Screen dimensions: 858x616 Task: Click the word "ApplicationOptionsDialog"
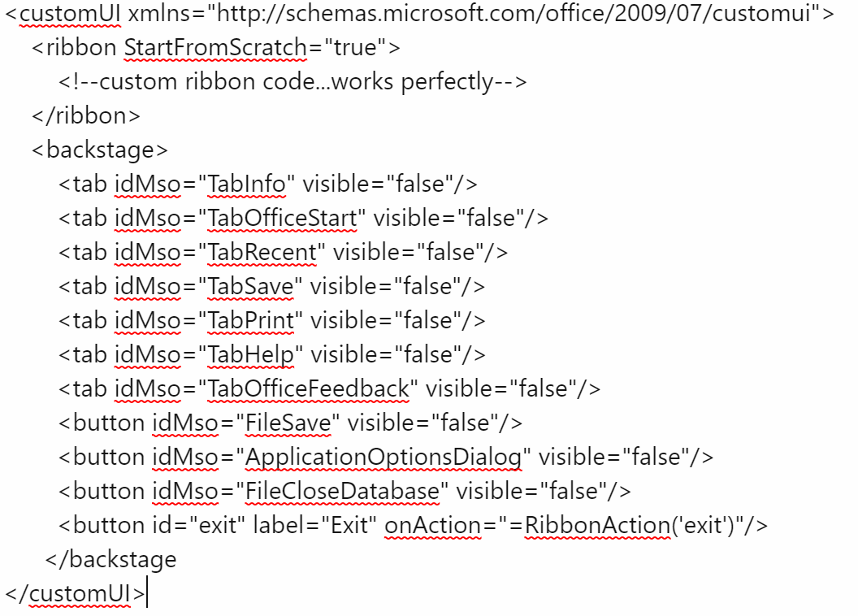click(x=383, y=458)
